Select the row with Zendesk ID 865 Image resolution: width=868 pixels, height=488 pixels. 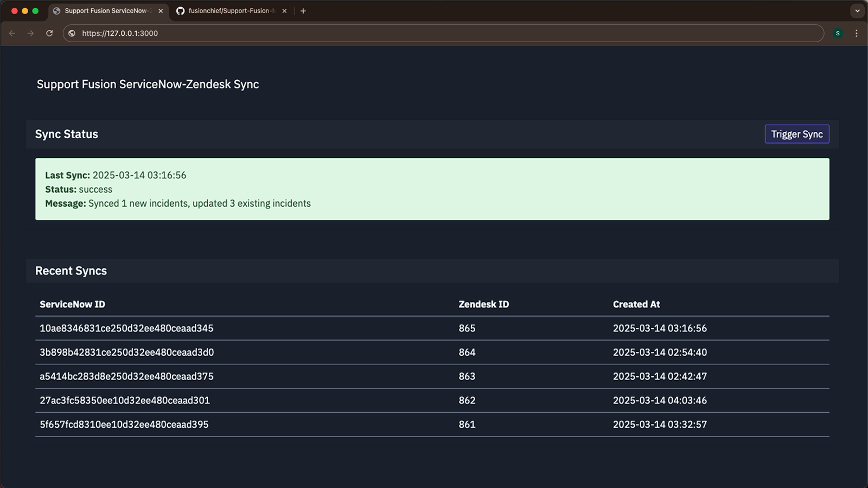click(467, 328)
